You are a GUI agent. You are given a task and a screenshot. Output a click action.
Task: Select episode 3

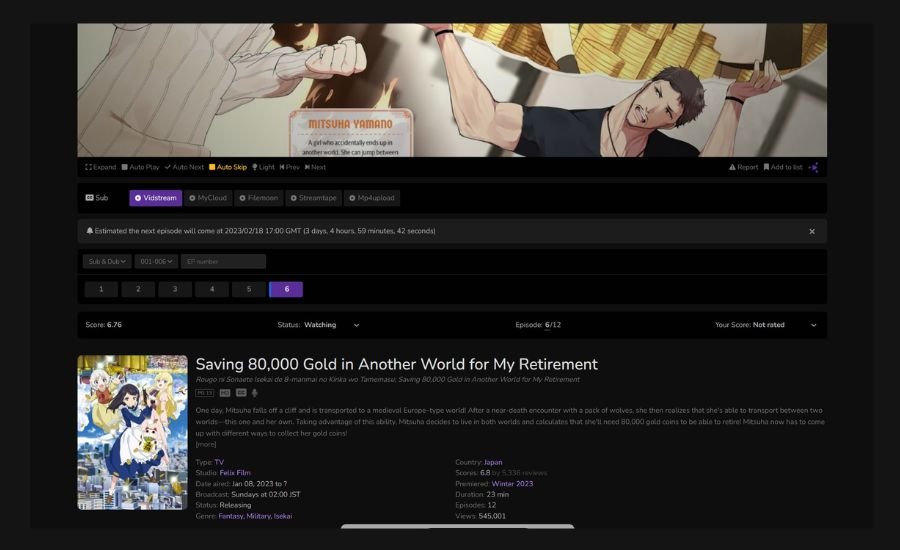click(175, 289)
